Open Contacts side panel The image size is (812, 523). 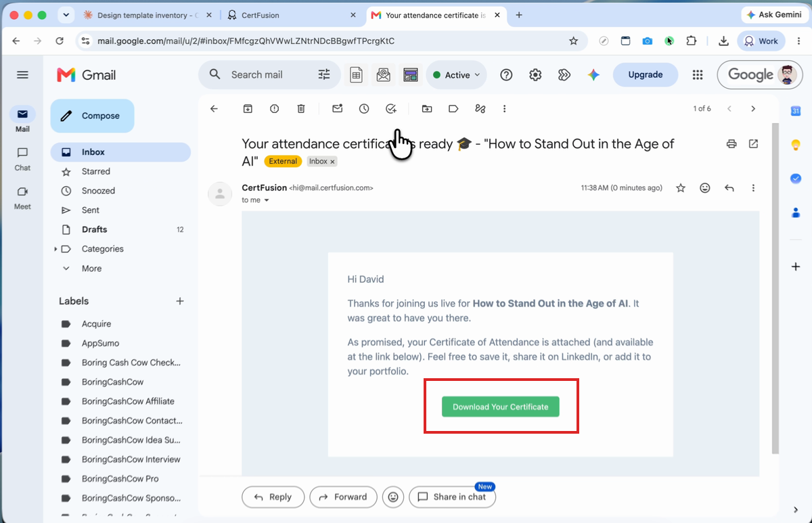pyautogui.click(x=796, y=212)
